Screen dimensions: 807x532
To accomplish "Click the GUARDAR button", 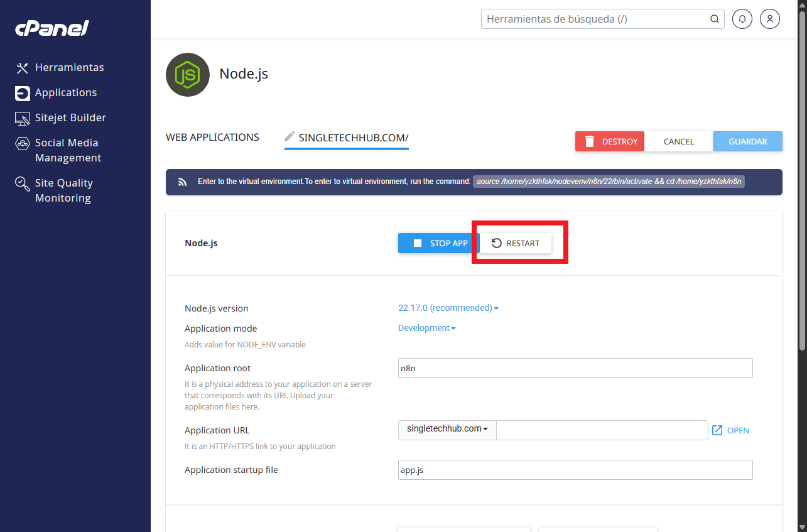I will coord(748,141).
